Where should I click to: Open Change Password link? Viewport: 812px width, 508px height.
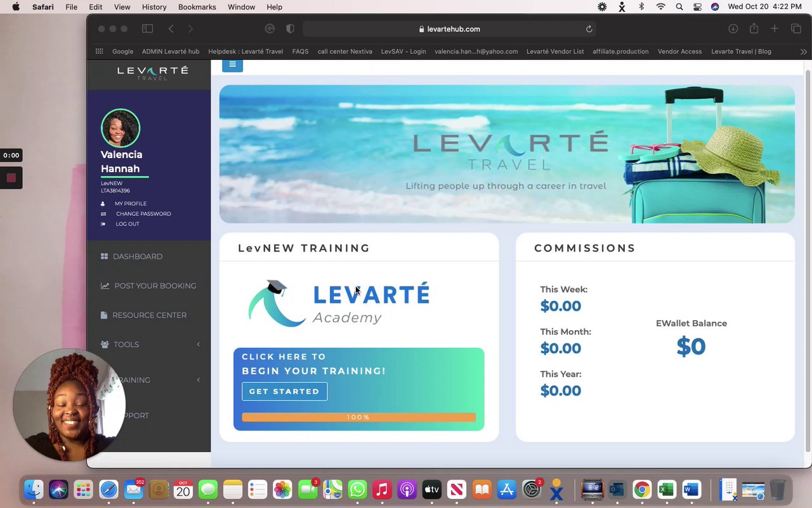point(143,214)
